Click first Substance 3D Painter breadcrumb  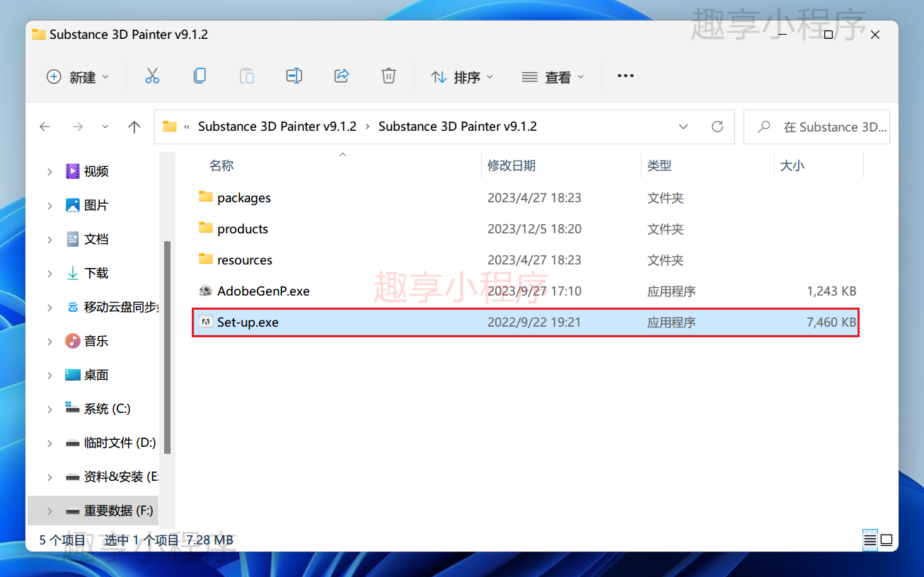(x=277, y=127)
